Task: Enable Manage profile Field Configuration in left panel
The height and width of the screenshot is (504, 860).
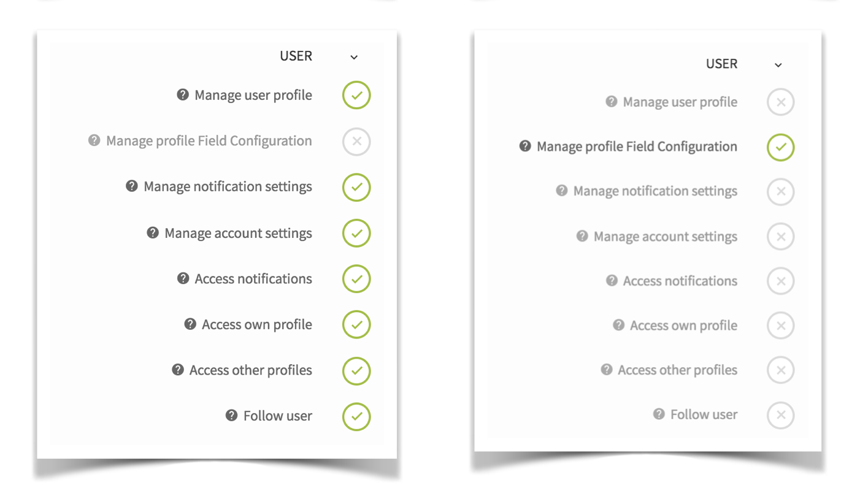Action: 356,142
